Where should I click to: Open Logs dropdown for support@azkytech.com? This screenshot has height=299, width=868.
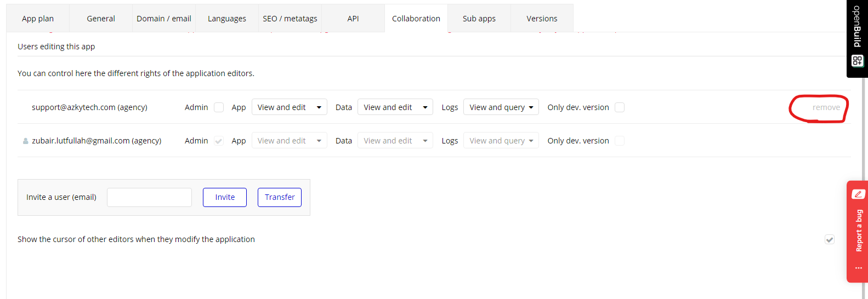tap(501, 107)
